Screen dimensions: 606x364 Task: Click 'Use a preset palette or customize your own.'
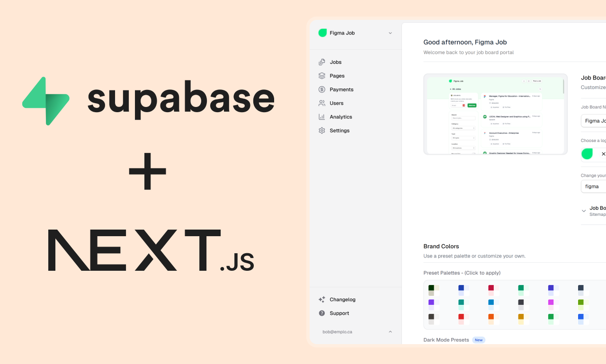[x=474, y=256]
